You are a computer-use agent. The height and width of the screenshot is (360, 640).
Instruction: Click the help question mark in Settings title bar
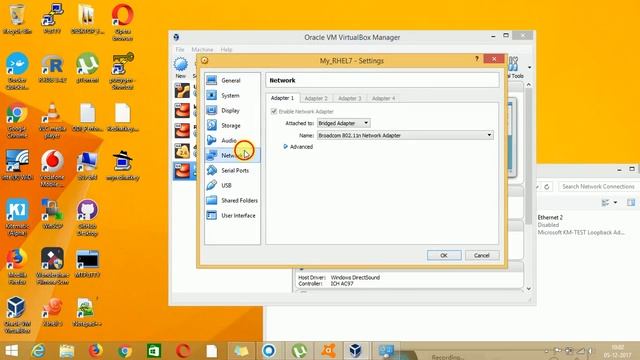click(476, 59)
